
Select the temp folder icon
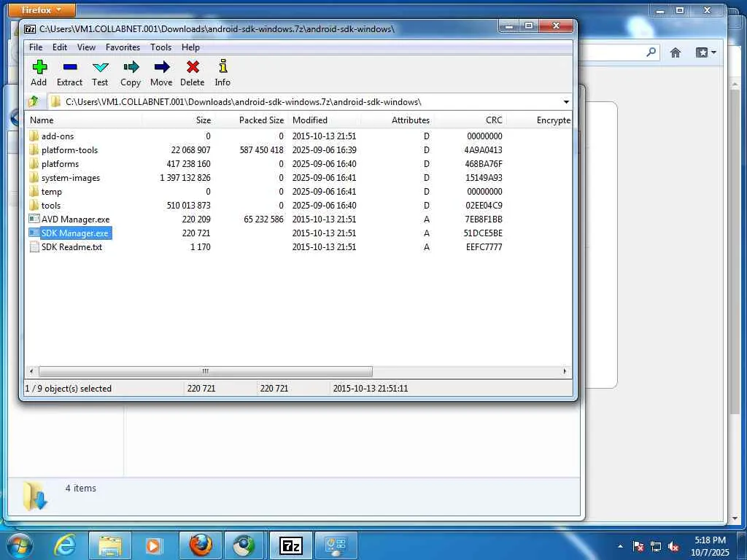[x=34, y=192]
